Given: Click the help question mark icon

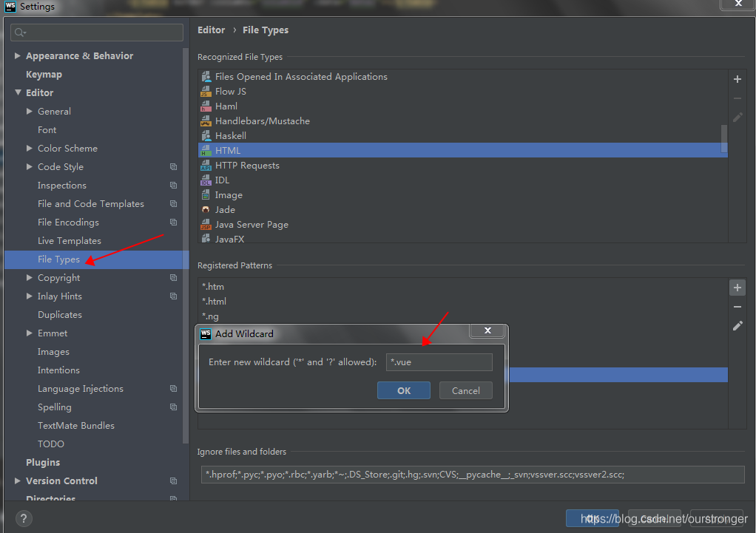Looking at the screenshot, I should click(x=24, y=518).
